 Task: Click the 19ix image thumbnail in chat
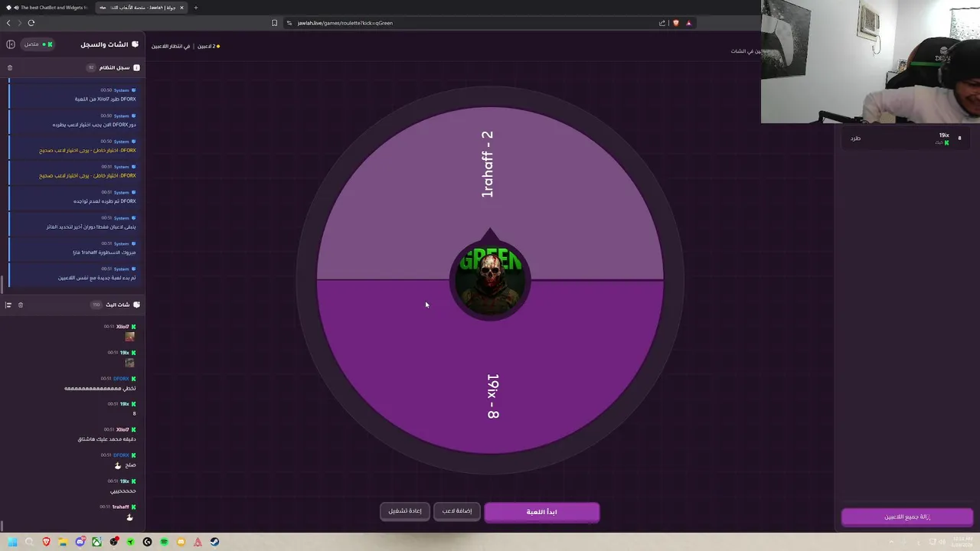[130, 363]
